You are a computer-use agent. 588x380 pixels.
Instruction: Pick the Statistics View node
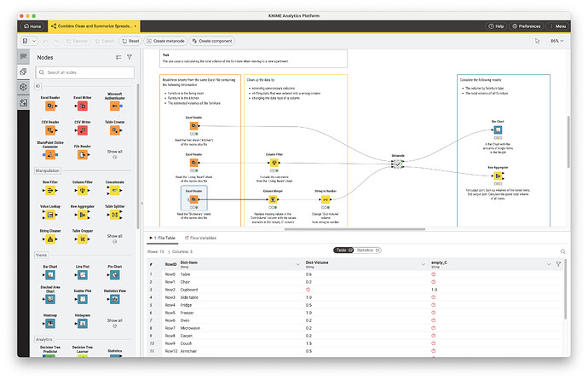coord(115,299)
